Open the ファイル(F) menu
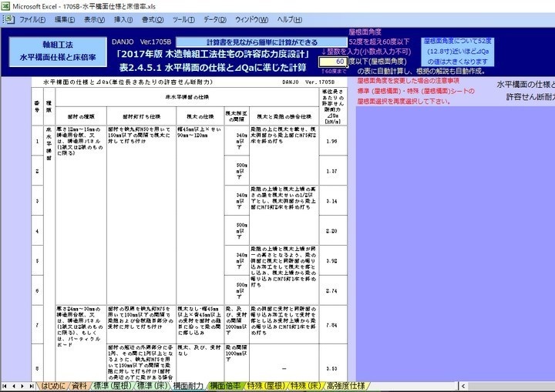 [x=32, y=20]
